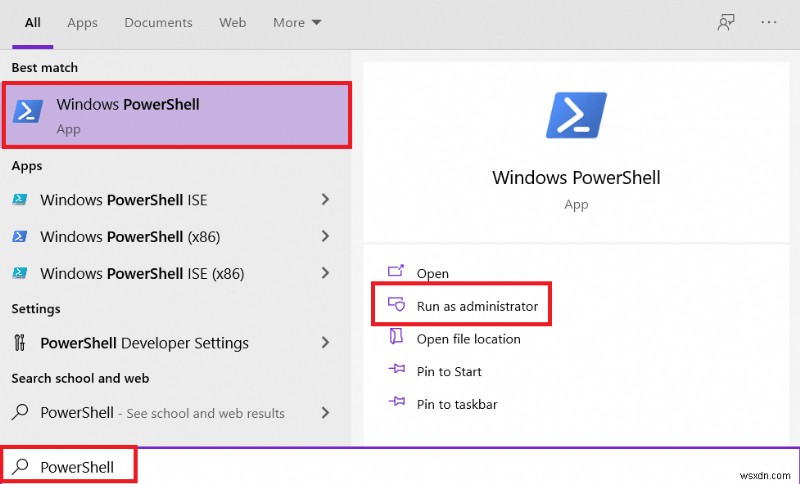Open PowerShell web search results entry
The height and width of the screenshot is (484, 800).
tap(162, 413)
